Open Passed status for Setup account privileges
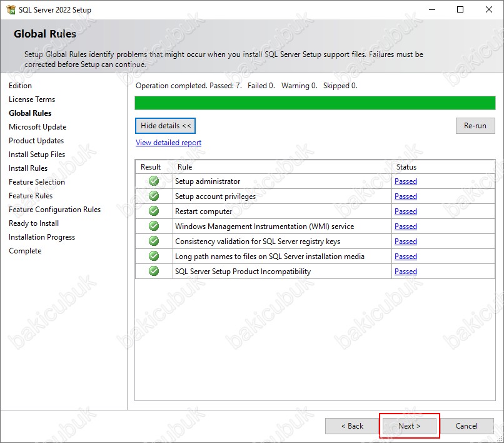 tap(406, 196)
